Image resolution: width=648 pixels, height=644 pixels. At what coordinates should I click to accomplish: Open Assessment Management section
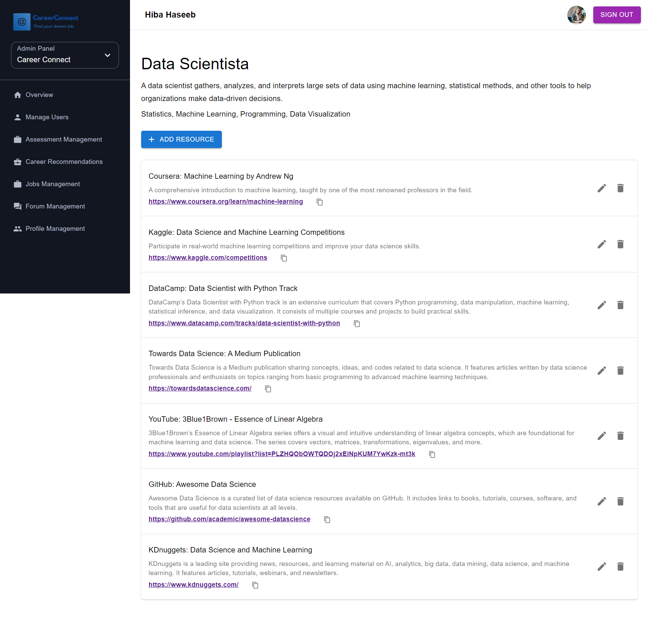65,140
